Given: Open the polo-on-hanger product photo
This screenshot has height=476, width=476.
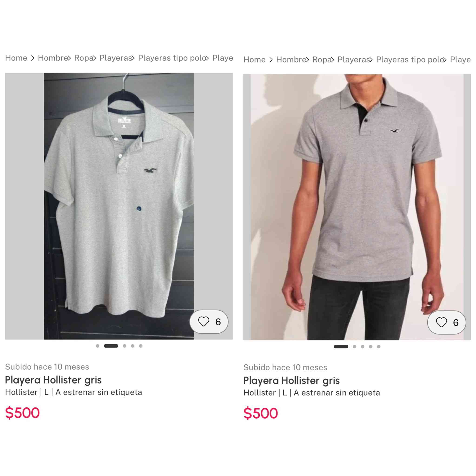Looking at the screenshot, I should 119,197.
